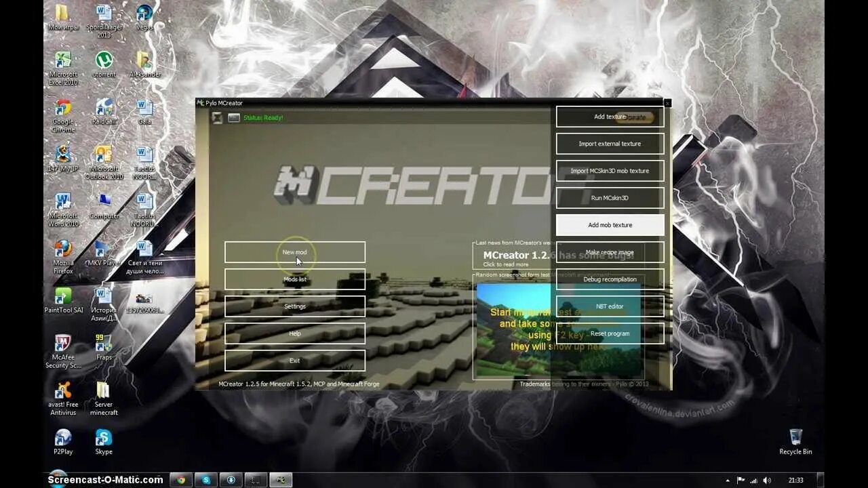
Task: Open the Mods list
Action: point(294,279)
